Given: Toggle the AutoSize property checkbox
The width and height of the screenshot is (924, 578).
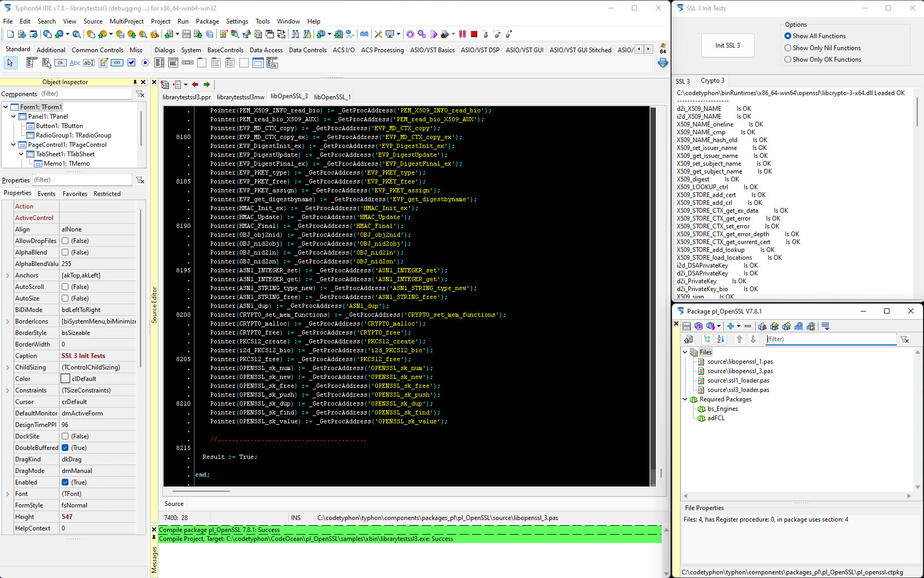Looking at the screenshot, I should 65,298.
